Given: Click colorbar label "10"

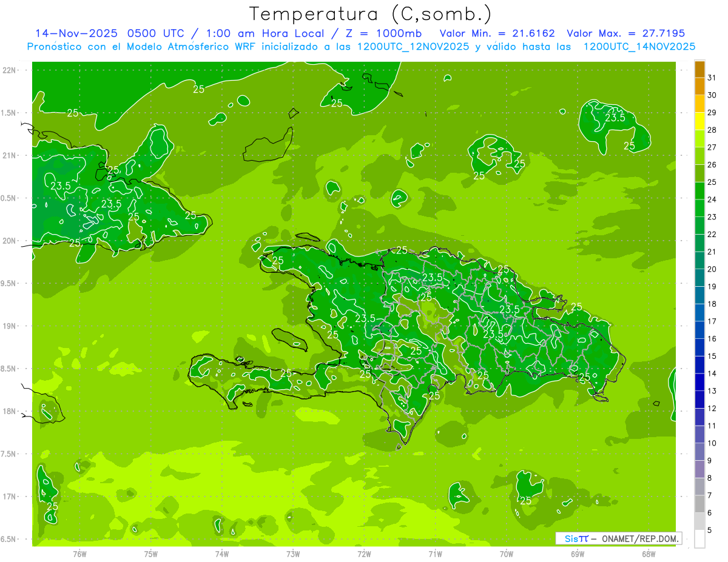Looking at the screenshot, I should pos(712,443).
